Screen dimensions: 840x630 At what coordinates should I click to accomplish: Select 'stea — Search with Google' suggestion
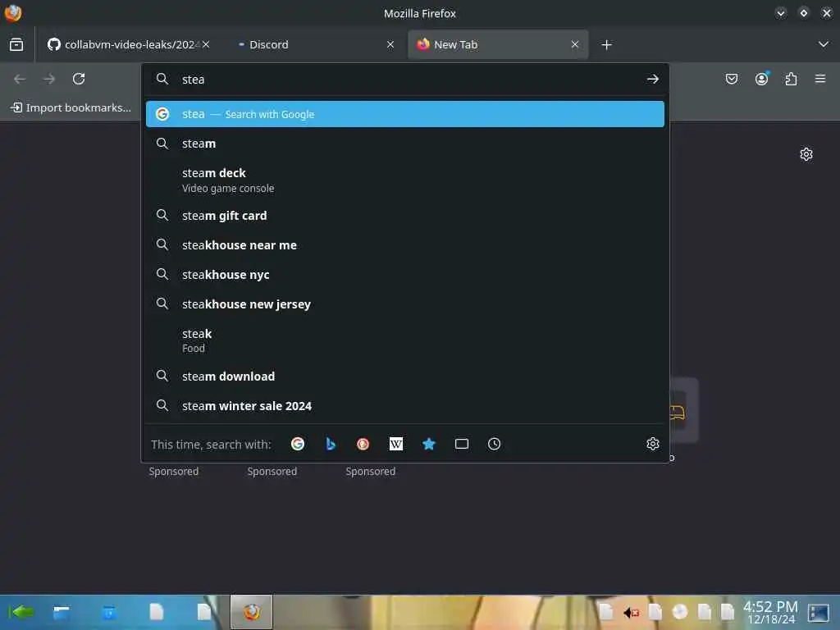(405, 114)
